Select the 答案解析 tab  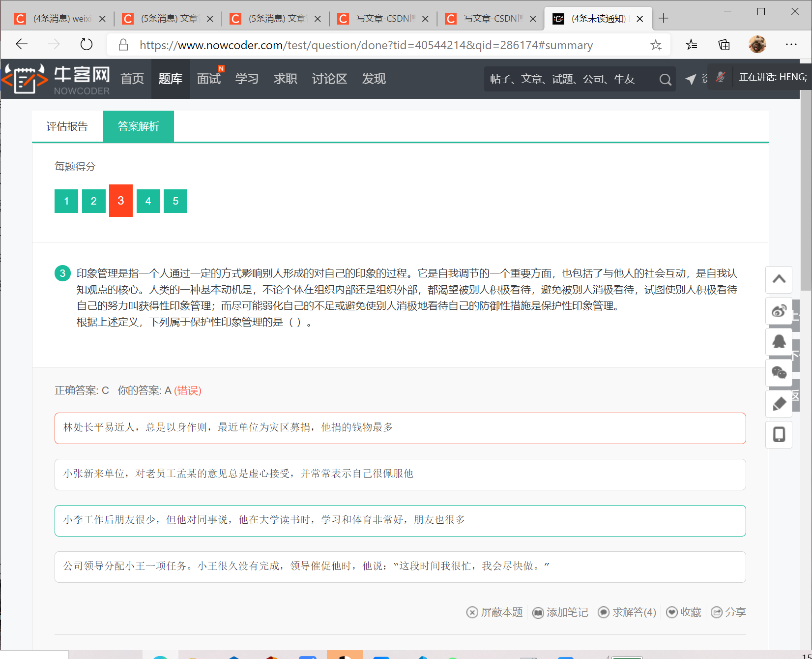[139, 126]
